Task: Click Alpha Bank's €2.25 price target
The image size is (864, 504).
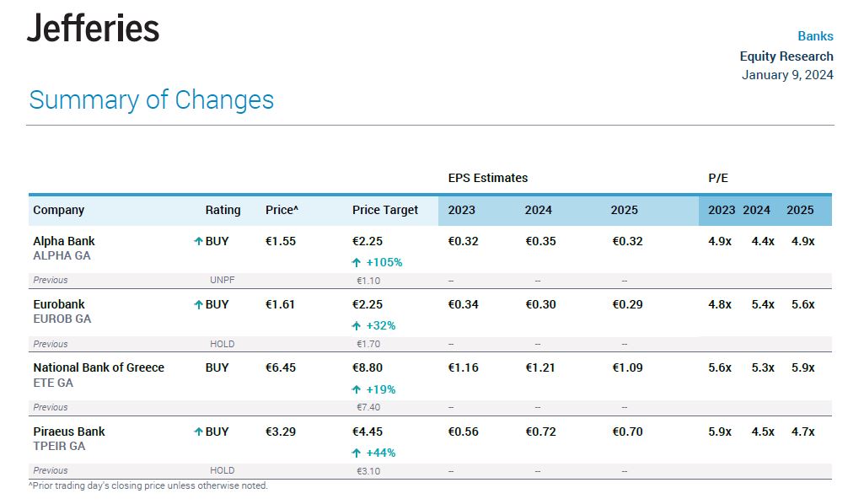Action: click(368, 241)
